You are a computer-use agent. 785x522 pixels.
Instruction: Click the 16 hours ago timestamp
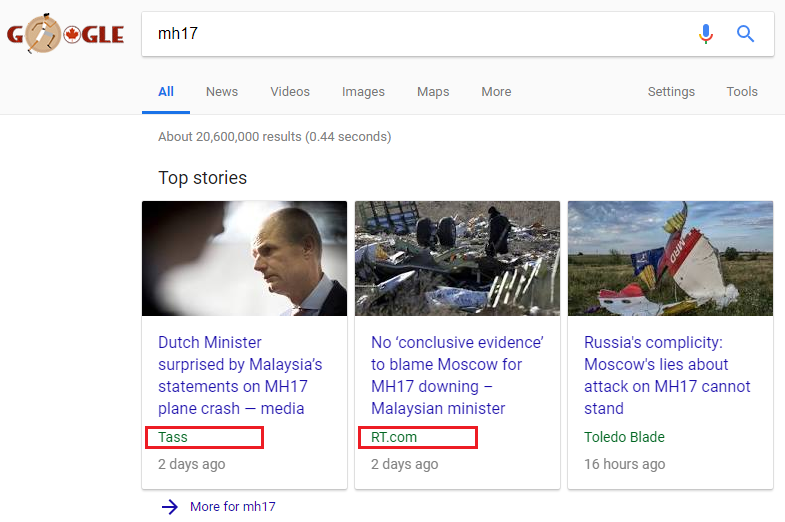(x=624, y=464)
